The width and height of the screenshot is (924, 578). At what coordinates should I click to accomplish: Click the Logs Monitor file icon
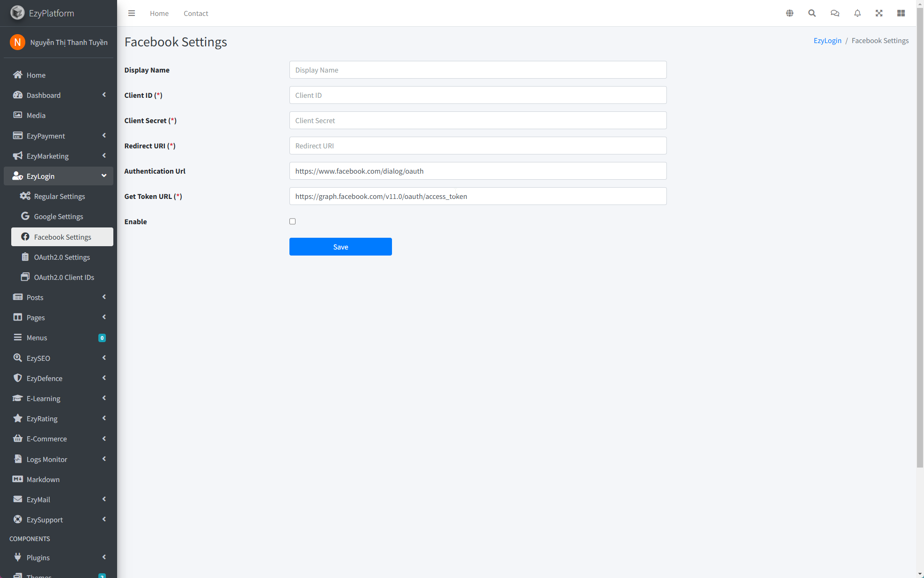coord(18,459)
